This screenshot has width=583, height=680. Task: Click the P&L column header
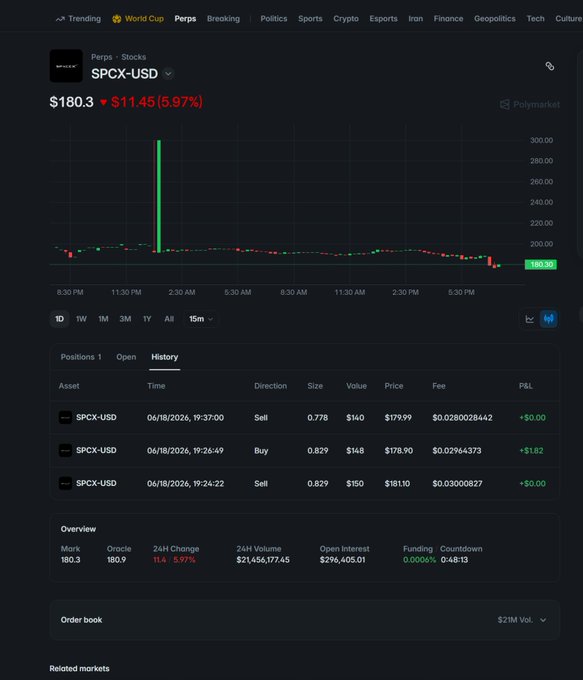pyautogui.click(x=526, y=386)
